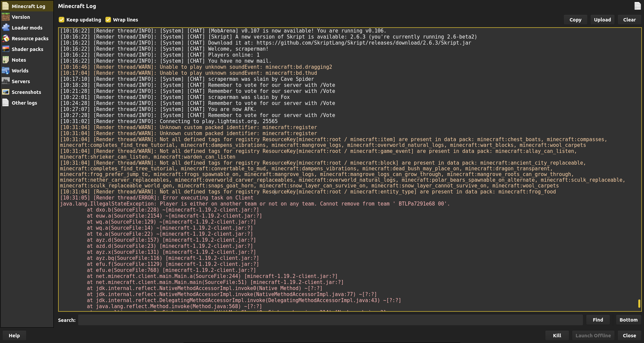The image size is (644, 343).
Task: Click the Other logs page icon
Action: (x=6, y=103)
